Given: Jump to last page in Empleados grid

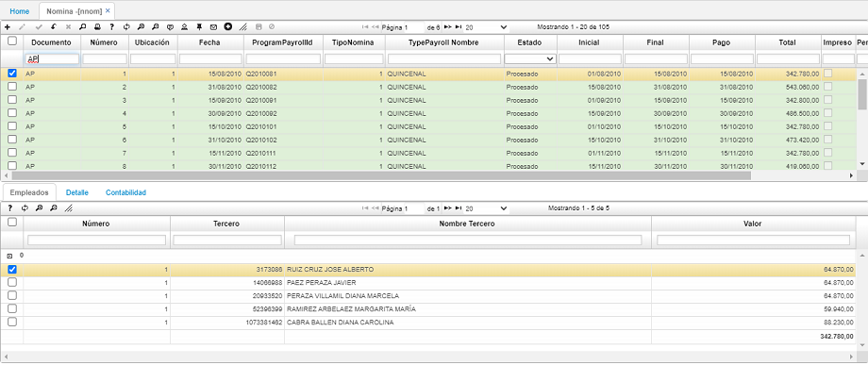Looking at the screenshot, I should coord(459,208).
